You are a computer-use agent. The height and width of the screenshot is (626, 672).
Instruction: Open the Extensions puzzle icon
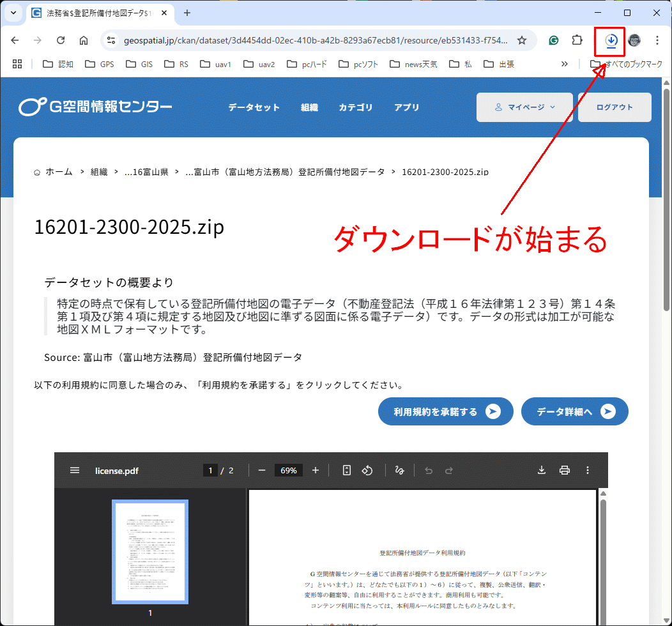coord(577,40)
